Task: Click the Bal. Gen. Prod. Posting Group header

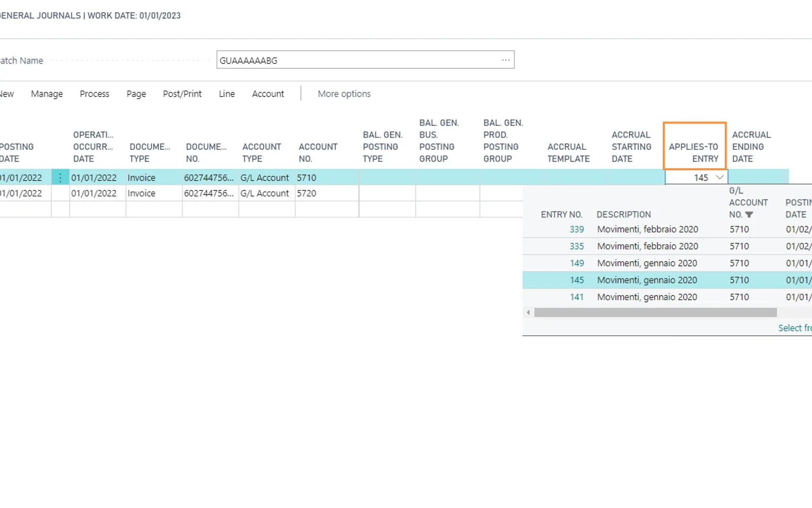Action: [503, 141]
